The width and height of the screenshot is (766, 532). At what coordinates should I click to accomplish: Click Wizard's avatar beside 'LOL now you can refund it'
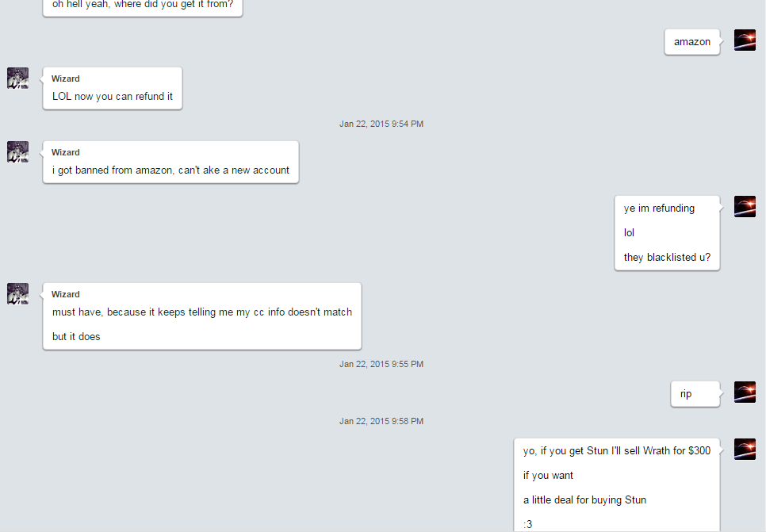[17, 78]
